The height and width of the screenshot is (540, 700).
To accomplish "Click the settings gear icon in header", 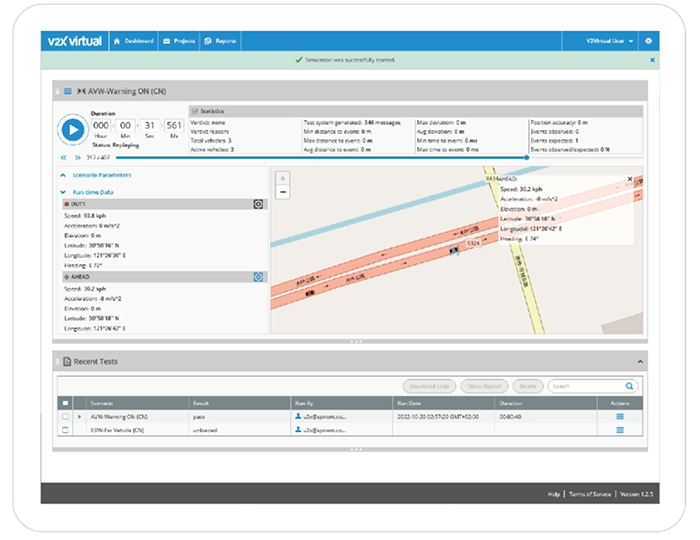I will click(x=648, y=41).
